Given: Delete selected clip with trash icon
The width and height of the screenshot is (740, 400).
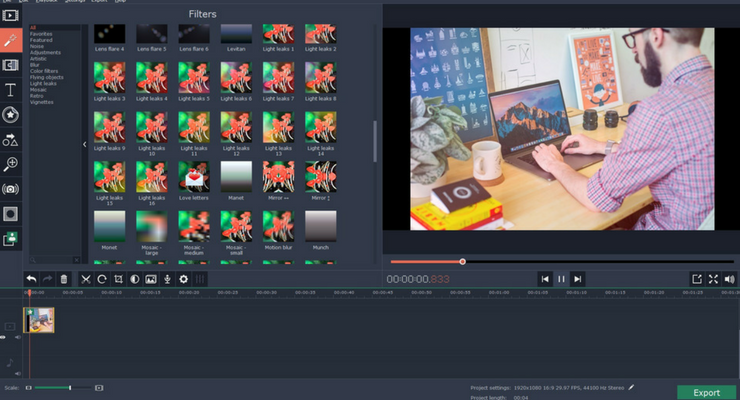Looking at the screenshot, I should coord(64,279).
